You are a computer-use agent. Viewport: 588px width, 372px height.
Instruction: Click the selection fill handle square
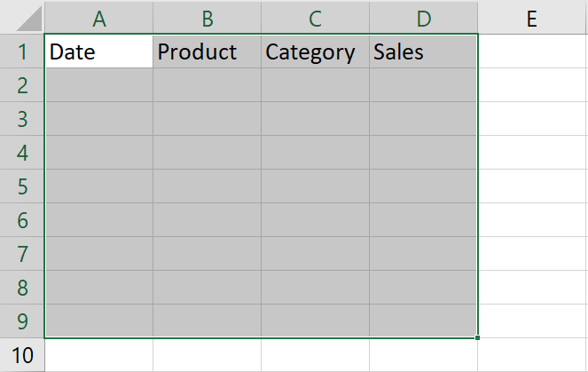(478, 337)
